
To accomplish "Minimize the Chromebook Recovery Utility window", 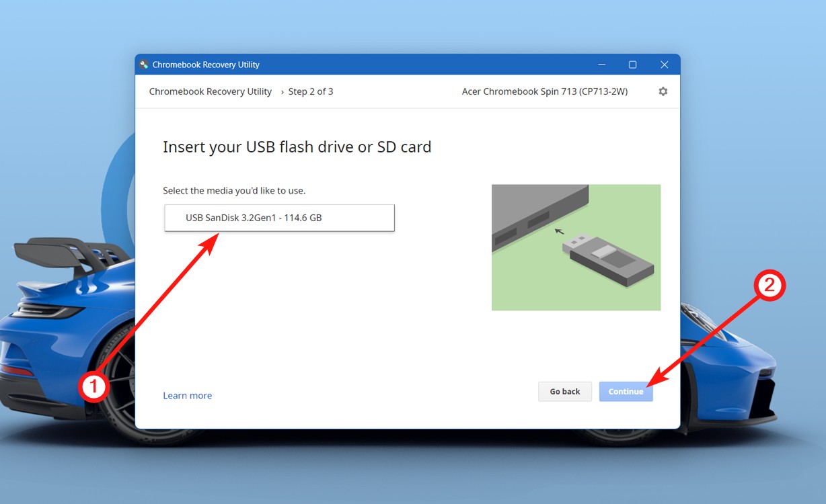I will click(601, 64).
